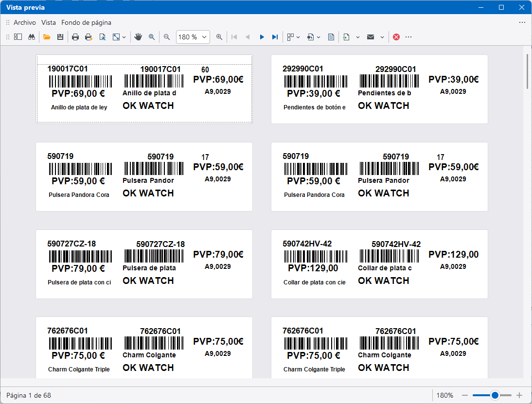The width and height of the screenshot is (532, 404).
Task: Click the watermark icon
Action: (x=331, y=37)
